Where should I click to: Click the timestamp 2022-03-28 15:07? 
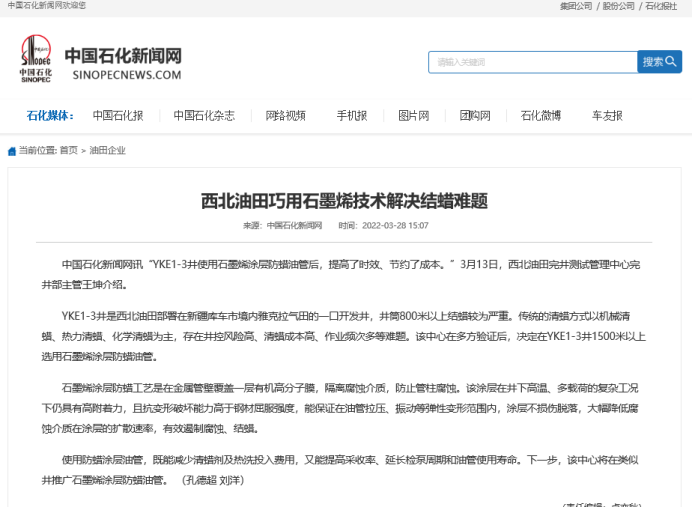coord(395,225)
